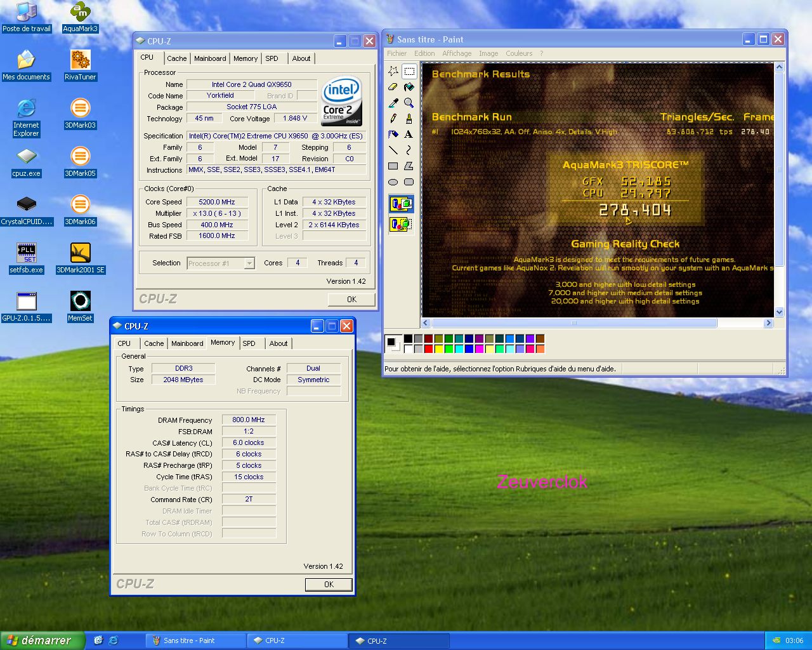Open Memory tab in top CPU-Z window
This screenshot has height=650, width=812.
(x=246, y=58)
